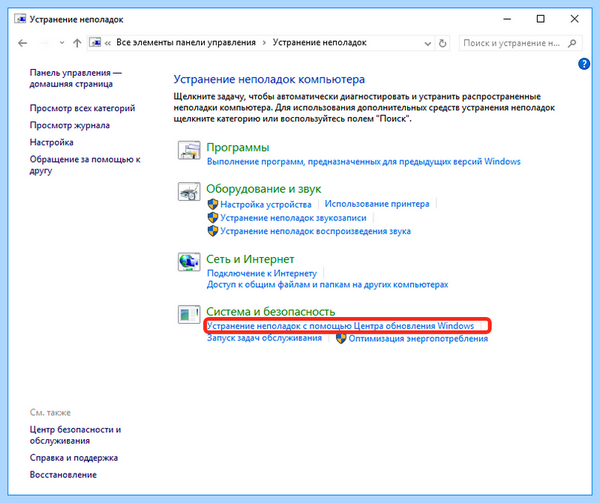The image size is (600, 503).
Task: Open the 'Оборудование и звук' heading
Action: 264,189
